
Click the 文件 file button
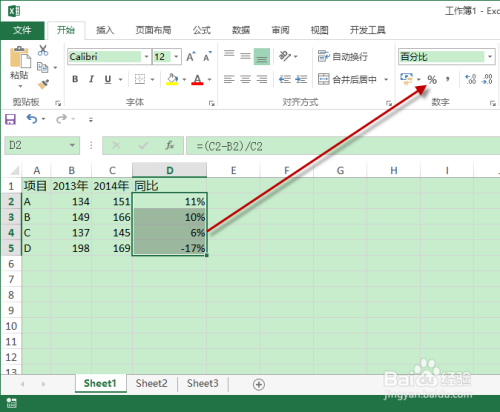click(22, 30)
